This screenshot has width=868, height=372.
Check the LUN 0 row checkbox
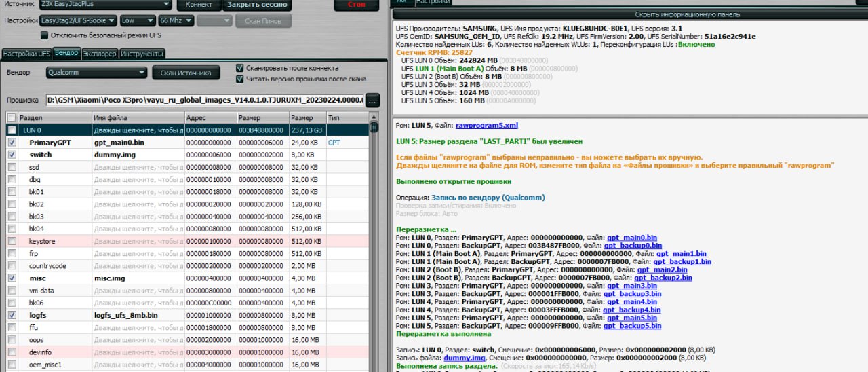click(x=12, y=130)
